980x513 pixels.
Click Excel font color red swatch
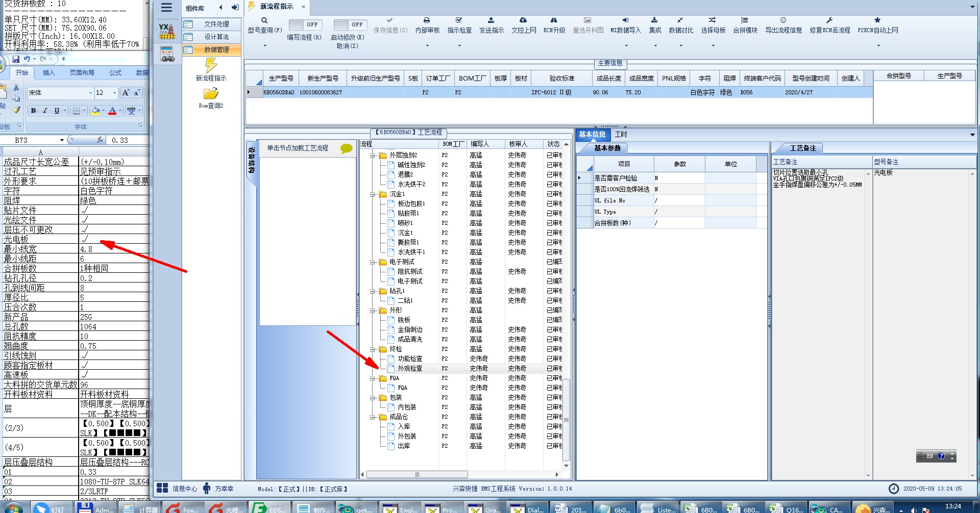pos(112,111)
